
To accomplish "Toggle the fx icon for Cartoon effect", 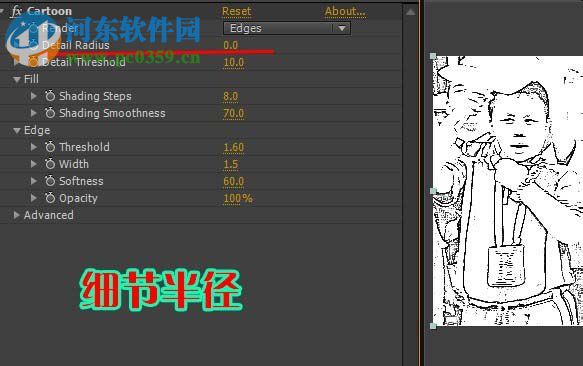I will tap(16, 11).
